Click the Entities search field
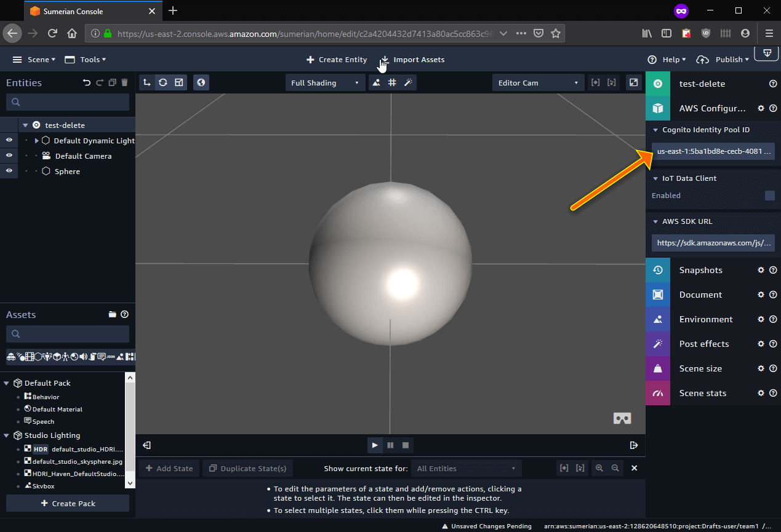 [68, 102]
